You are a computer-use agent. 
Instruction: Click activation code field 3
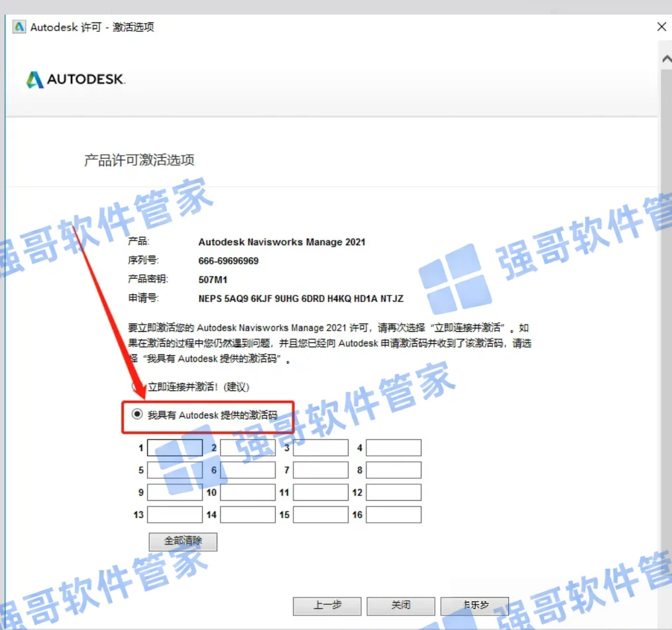[x=321, y=448]
